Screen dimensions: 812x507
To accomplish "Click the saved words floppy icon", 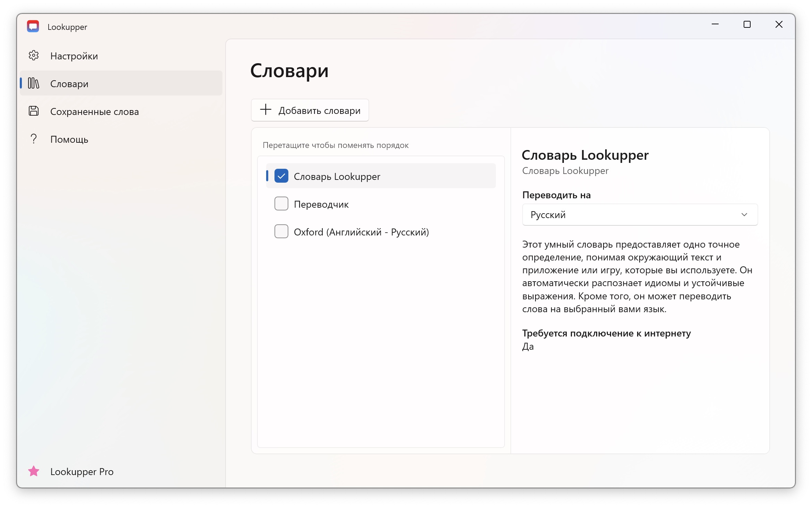I will coord(34,111).
